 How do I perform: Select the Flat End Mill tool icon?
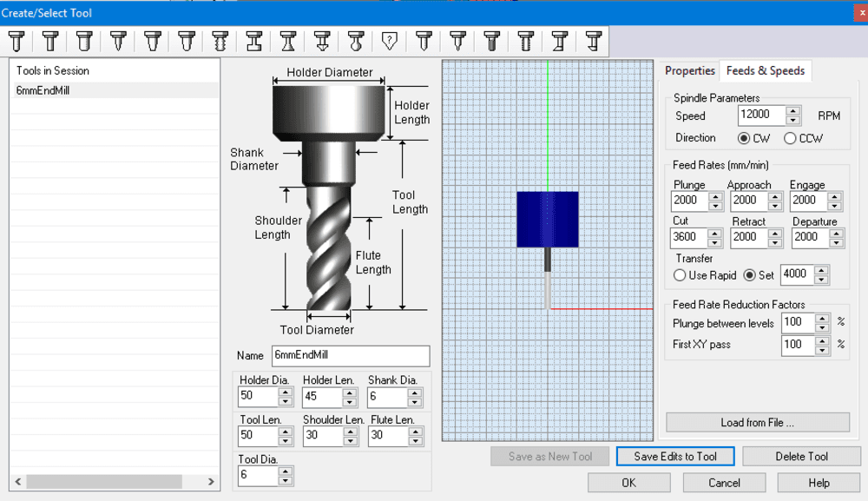(49, 42)
